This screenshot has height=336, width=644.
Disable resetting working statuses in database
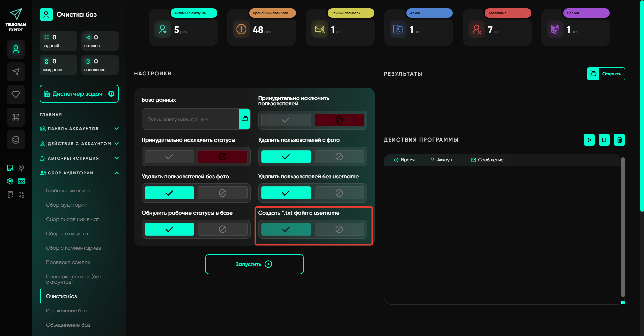click(222, 229)
